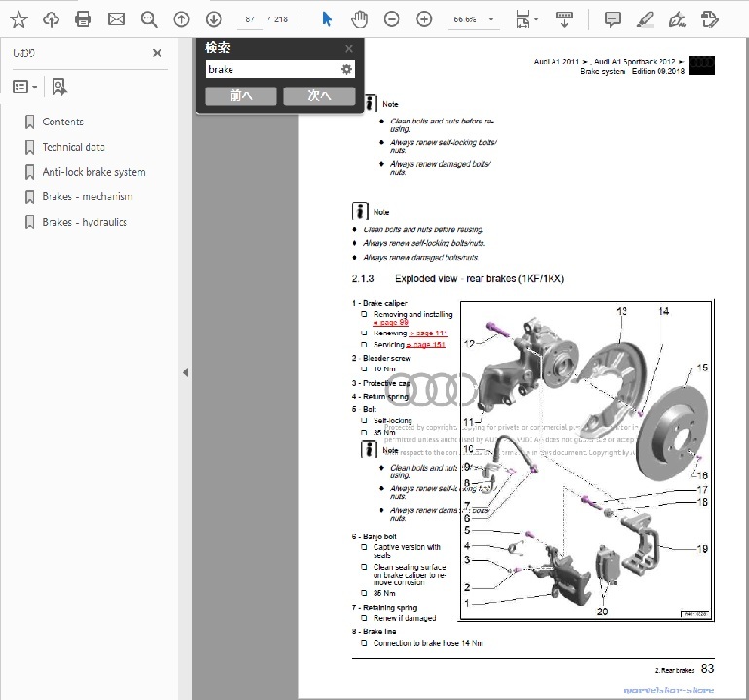
Task: Collapse the left panel with arrow handle
Action: [x=185, y=372]
